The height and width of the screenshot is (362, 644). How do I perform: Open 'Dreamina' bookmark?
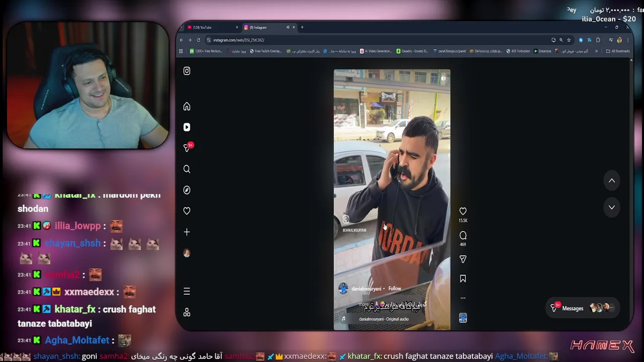542,51
